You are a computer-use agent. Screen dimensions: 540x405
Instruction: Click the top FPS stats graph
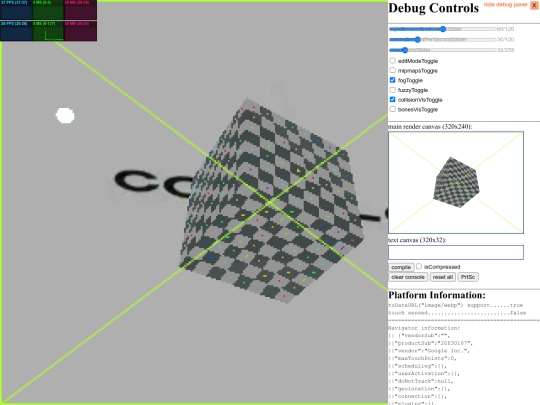[16, 10]
